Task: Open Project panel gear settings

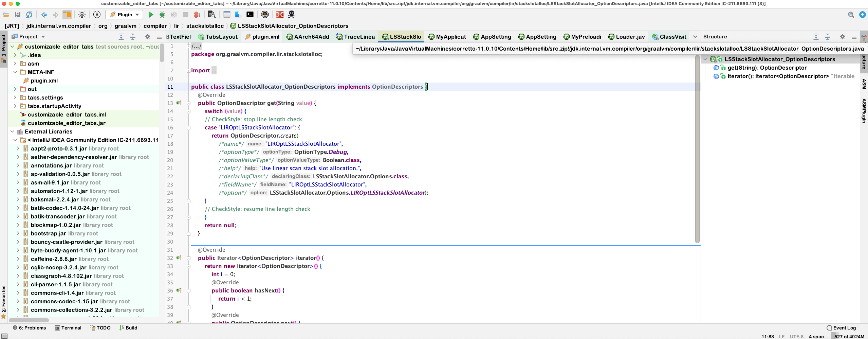Action: [x=148, y=37]
